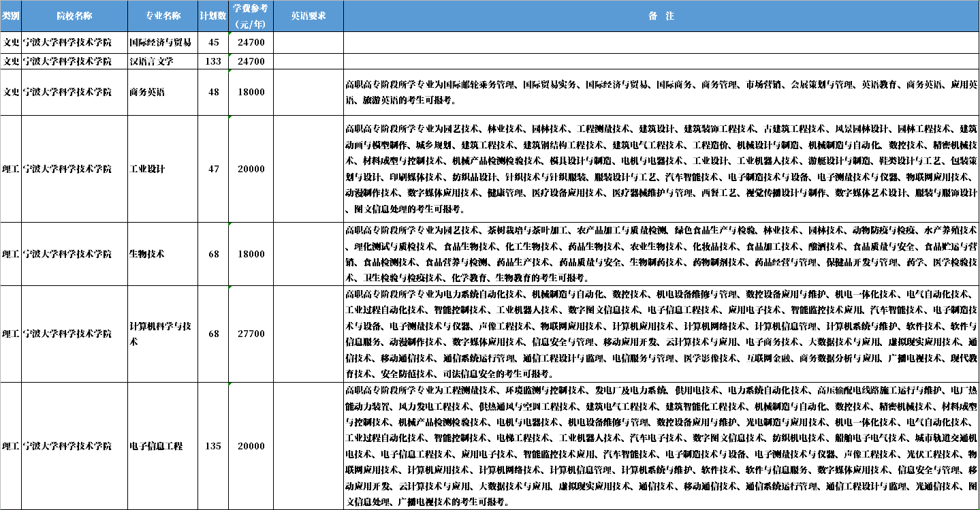Click the 电子信息工程 major cell
Screen dimensions: 980x510
163,446
